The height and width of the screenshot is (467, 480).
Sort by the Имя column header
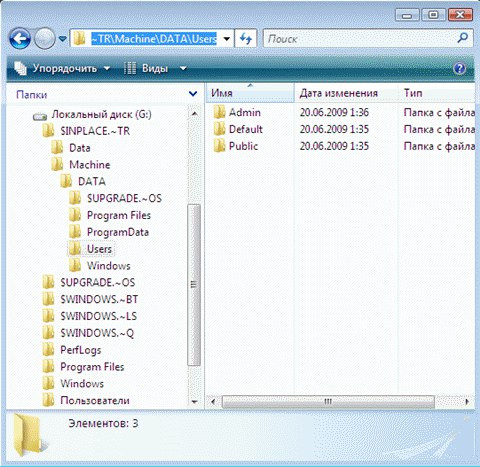tap(250, 93)
